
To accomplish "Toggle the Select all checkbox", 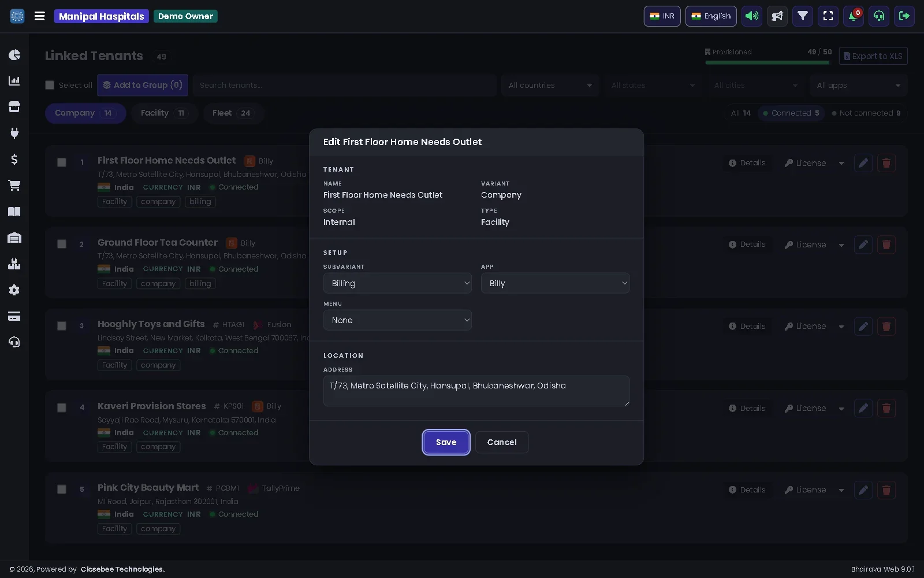I will [x=50, y=85].
